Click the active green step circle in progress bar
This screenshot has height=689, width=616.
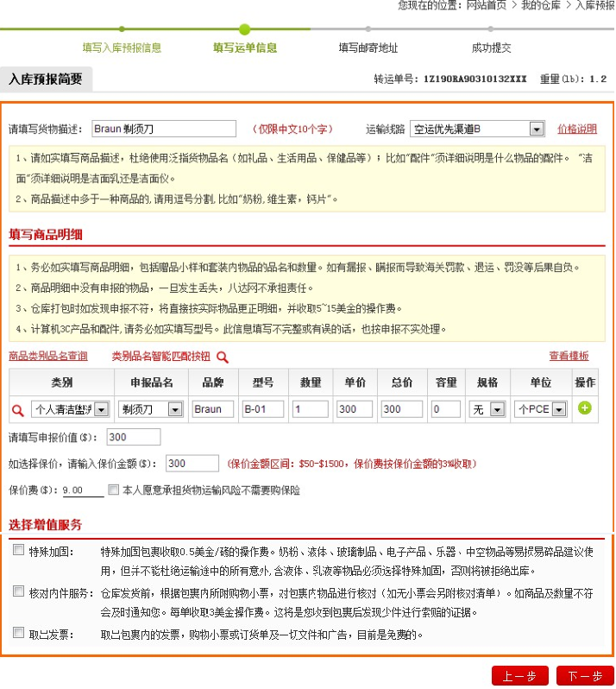(245, 29)
